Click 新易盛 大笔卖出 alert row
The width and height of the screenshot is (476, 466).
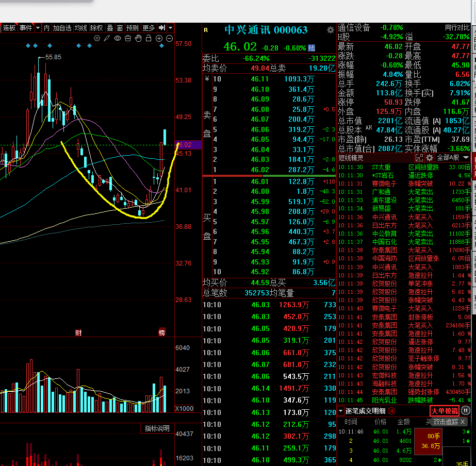coord(404,208)
